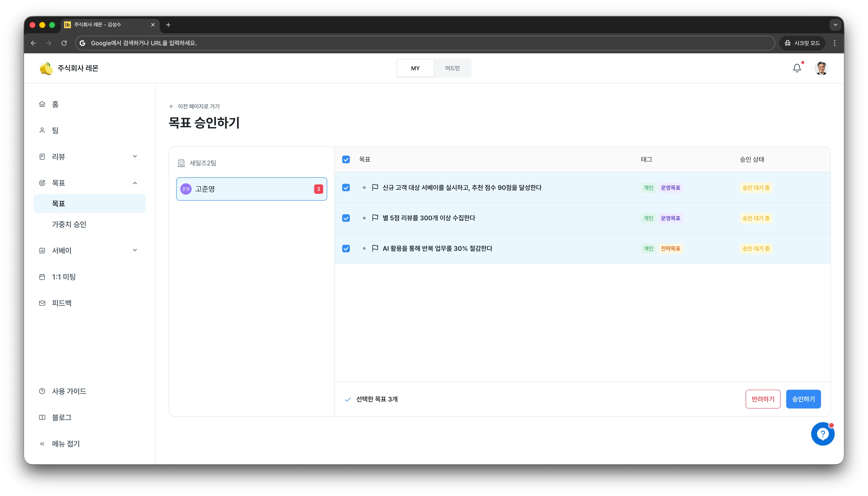Click the 전략목표 tag
The image size is (868, 496).
point(670,248)
